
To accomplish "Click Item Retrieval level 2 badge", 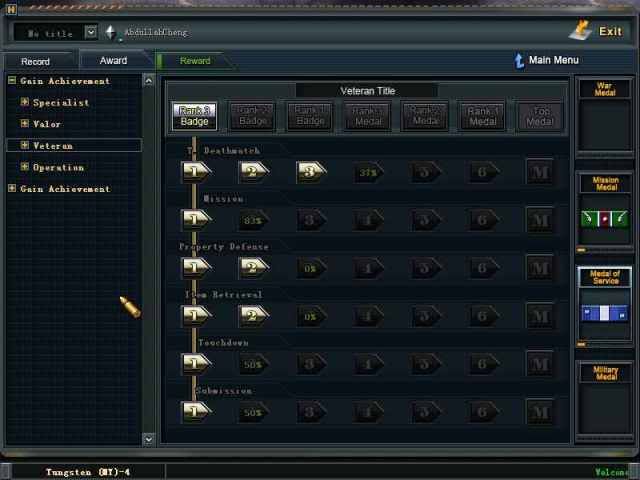I will click(x=255, y=315).
